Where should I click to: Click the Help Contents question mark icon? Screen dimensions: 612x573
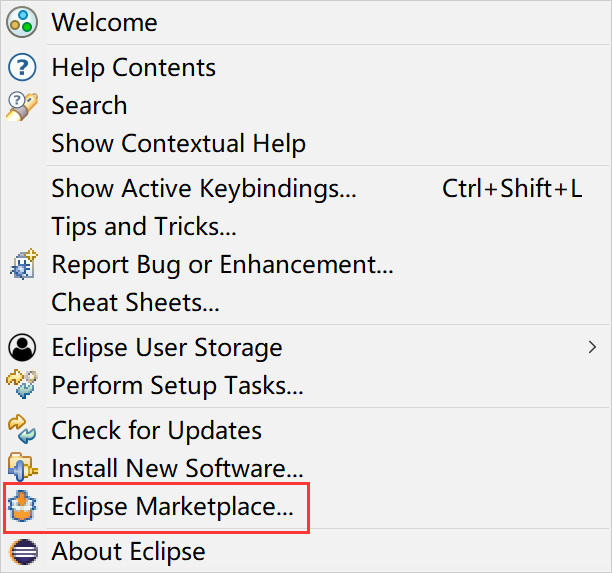(x=22, y=68)
